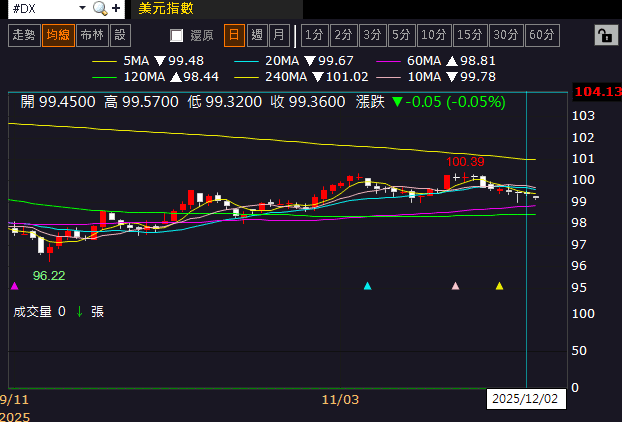This screenshot has height=422, width=622.
Task: Select the 均線 moving average view
Action: pos(58,35)
